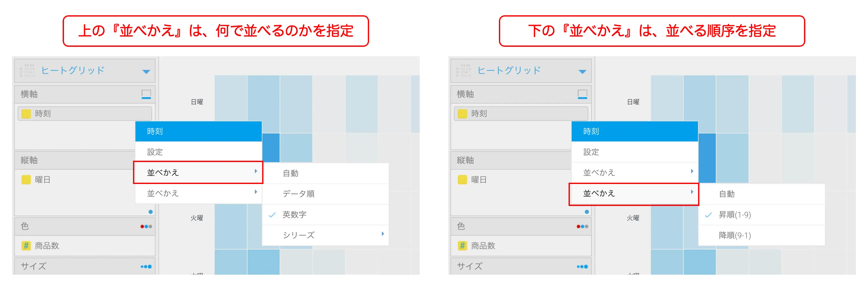This screenshot has height=289, width=868.
Task: Click the 横軸 axis settings icon in right screenshot
Action: 582,94
